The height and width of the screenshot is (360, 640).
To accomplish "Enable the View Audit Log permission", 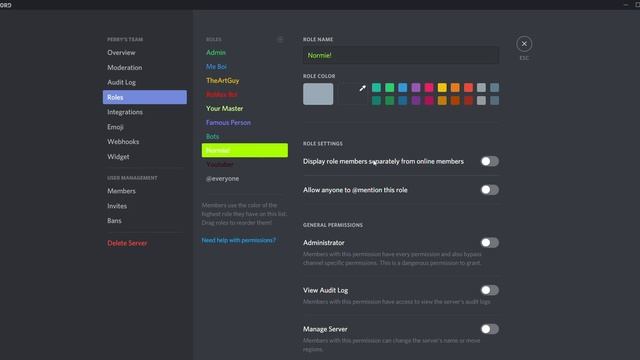I will coord(489,290).
